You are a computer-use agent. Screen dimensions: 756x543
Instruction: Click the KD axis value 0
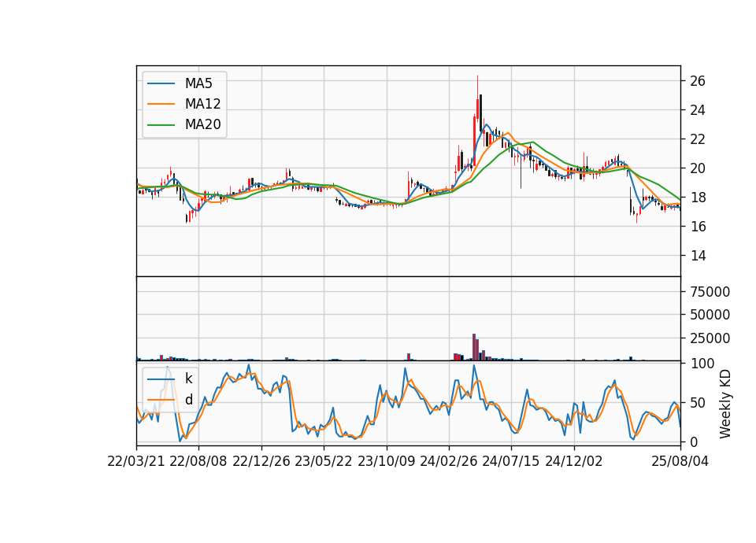[694, 441]
